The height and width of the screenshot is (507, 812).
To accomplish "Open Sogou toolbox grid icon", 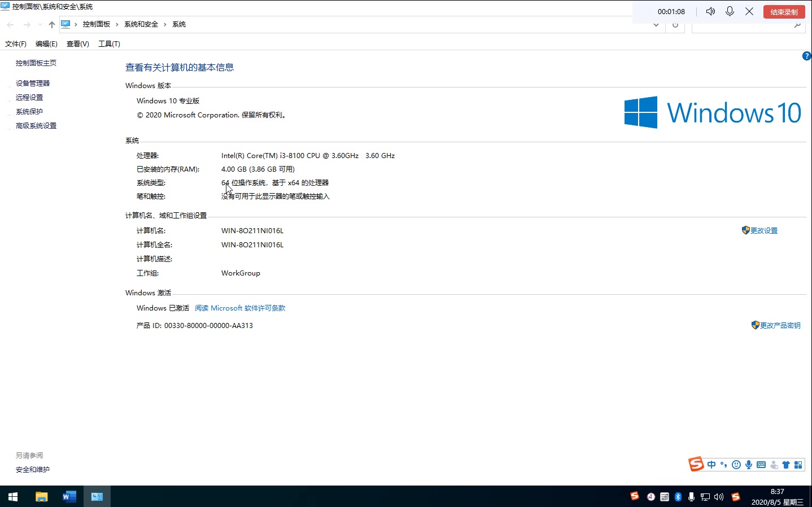I will click(x=797, y=465).
